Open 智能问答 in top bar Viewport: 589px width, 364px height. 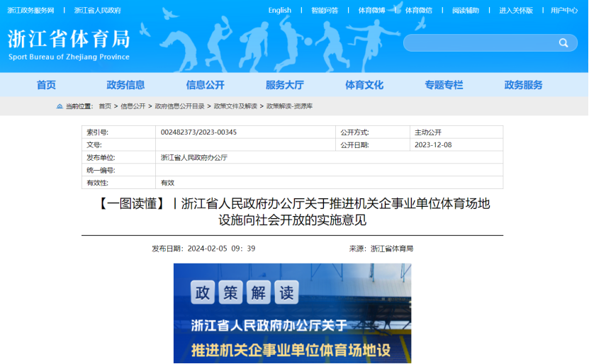coord(324,11)
